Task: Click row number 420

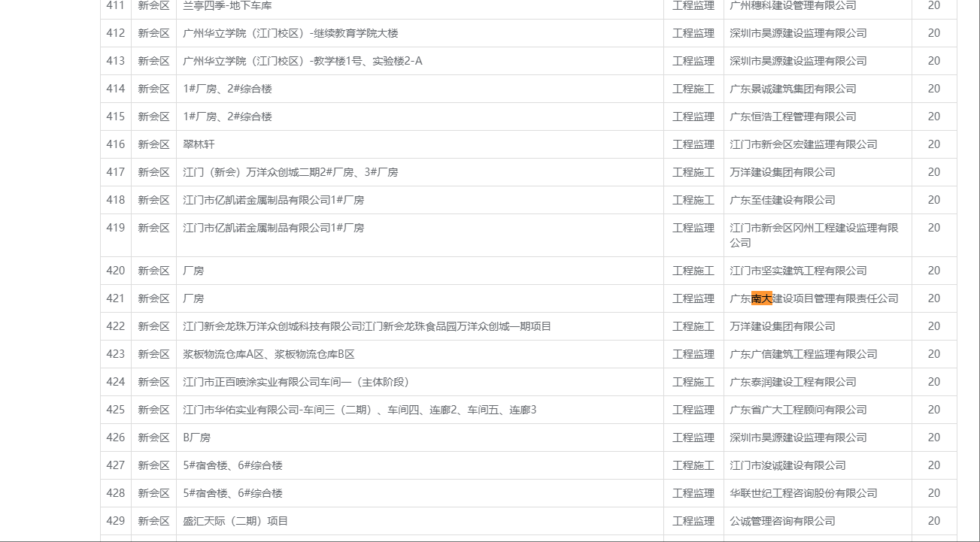Action: click(115, 271)
